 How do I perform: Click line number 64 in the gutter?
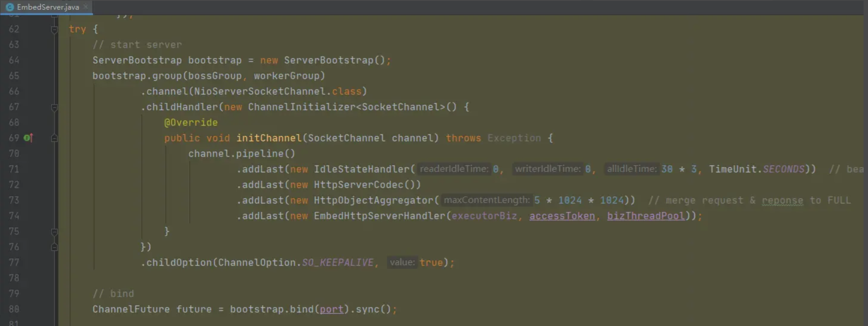coord(14,60)
